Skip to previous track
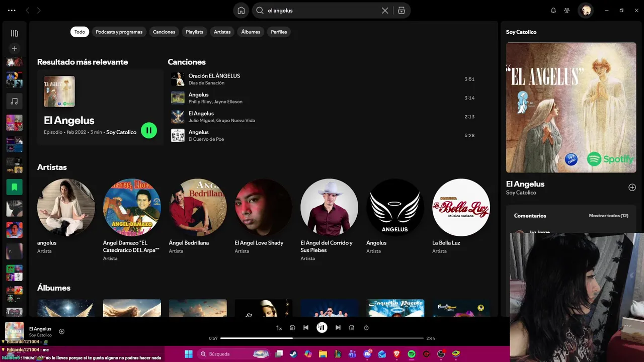This screenshot has width=644, height=362. (306, 328)
